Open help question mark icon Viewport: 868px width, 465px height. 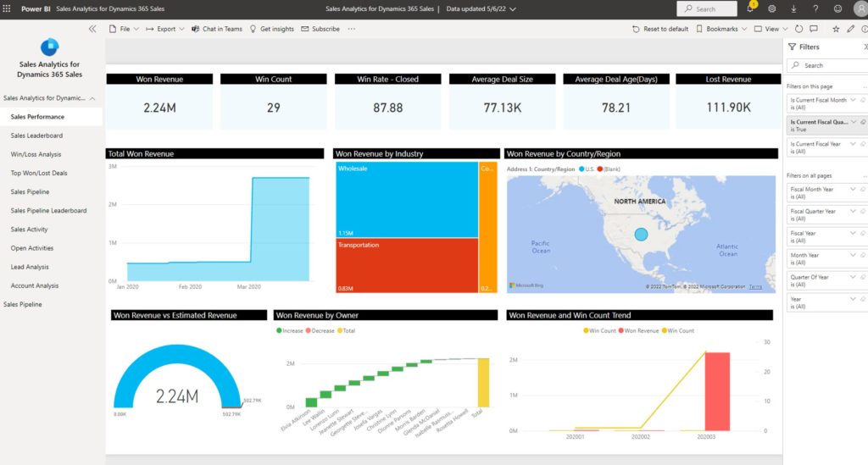[815, 8]
